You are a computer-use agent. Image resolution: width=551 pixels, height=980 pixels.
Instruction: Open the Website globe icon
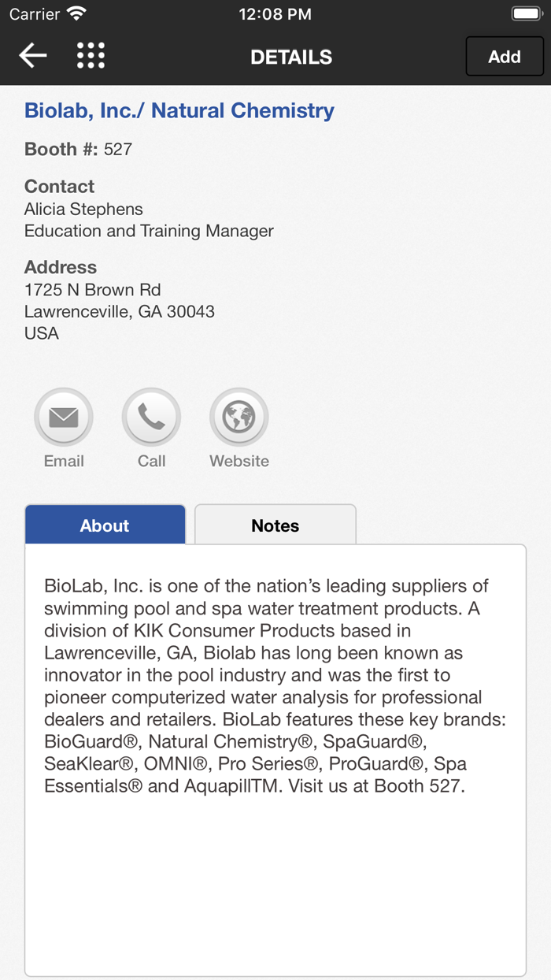tap(239, 417)
